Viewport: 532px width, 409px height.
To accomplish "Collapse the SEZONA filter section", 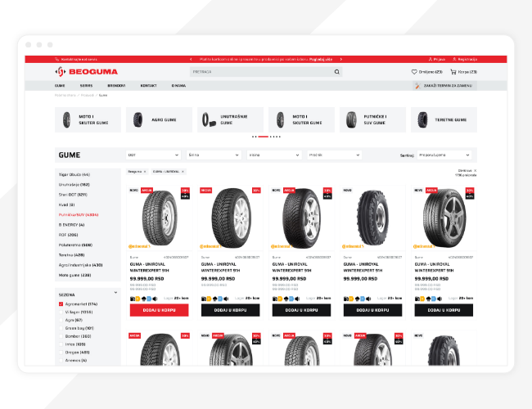I will pyautogui.click(x=115, y=292).
